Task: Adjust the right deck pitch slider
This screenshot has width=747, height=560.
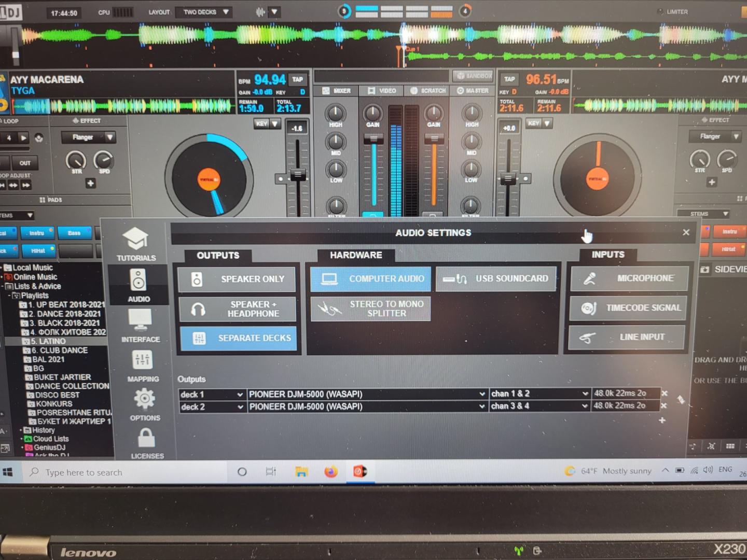Action: click(508, 179)
